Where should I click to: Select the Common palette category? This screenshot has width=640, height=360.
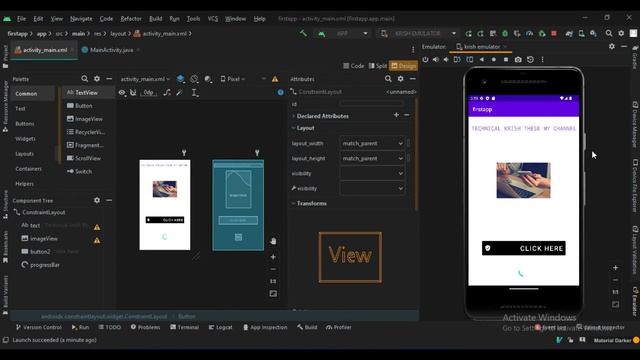[x=33, y=93]
